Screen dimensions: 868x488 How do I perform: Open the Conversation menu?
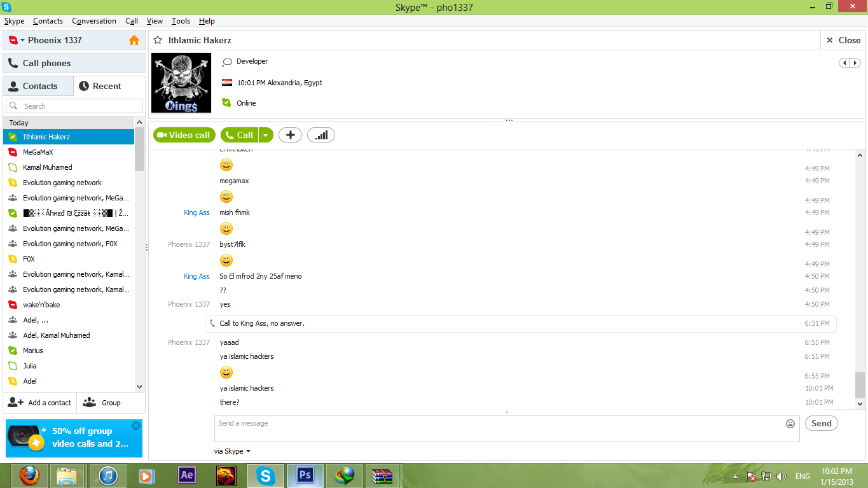click(94, 21)
